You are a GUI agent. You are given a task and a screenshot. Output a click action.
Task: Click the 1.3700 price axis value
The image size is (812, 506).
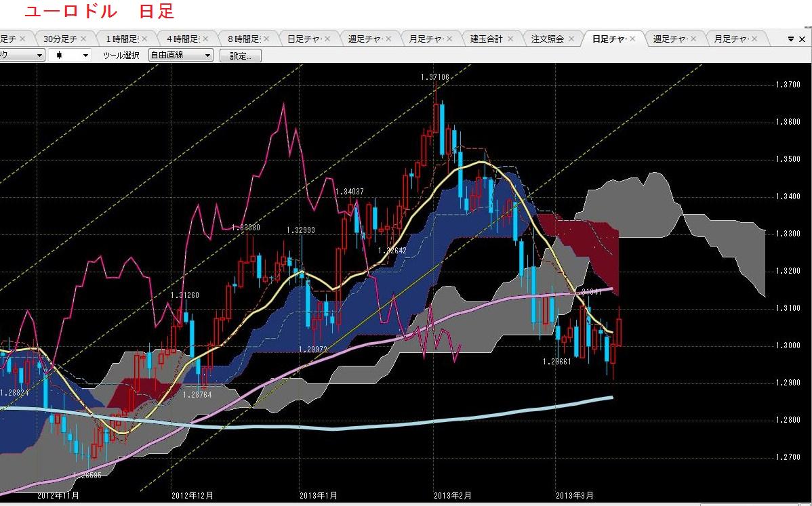pos(788,85)
